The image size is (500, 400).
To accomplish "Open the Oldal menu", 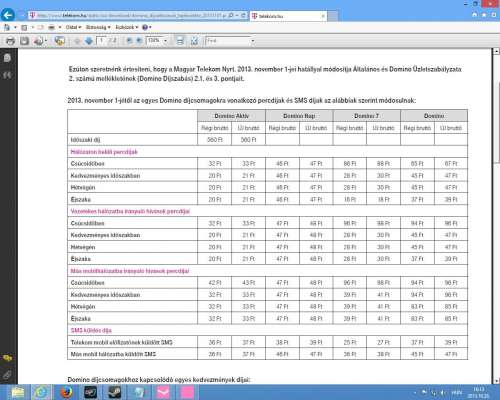I will click(73, 27).
